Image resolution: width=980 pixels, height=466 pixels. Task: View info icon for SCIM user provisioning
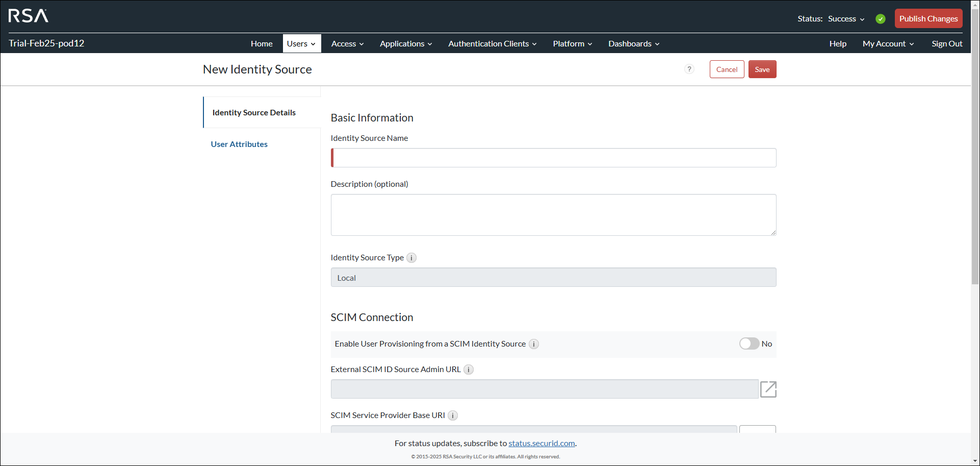[x=533, y=344]
